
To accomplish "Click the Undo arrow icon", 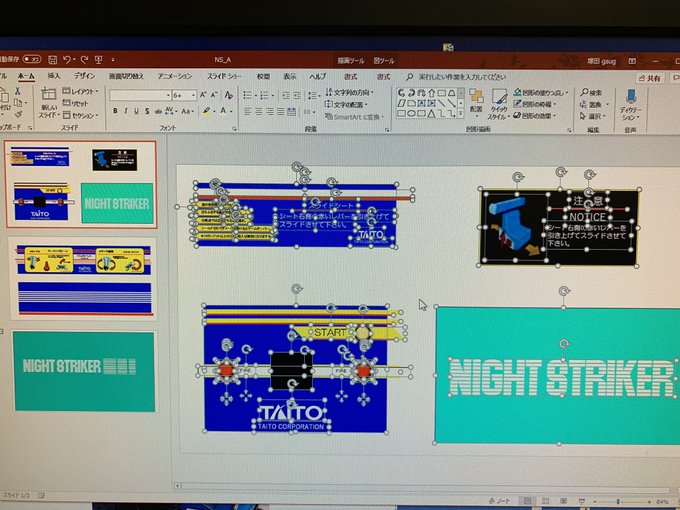I will pyautogui.click(x=67, y=59).
